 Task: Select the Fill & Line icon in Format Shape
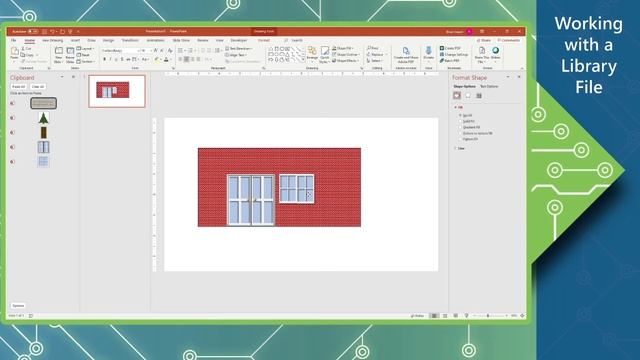pos(457,96)
